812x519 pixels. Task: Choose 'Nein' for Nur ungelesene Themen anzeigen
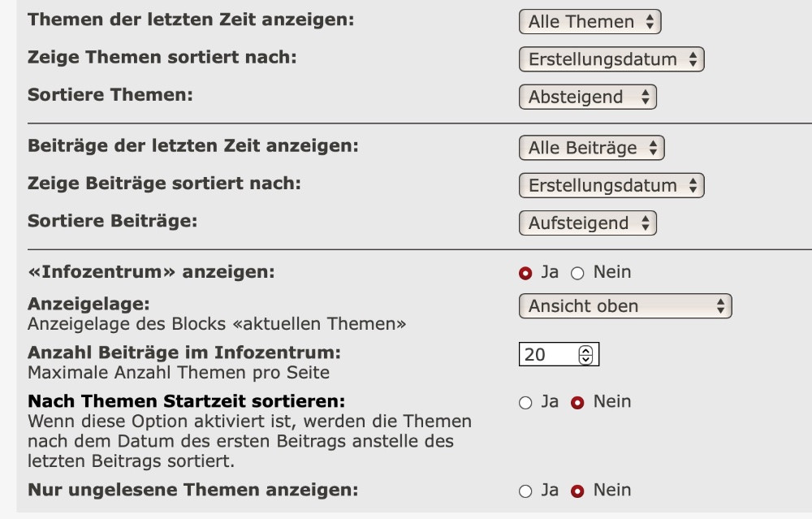click(577, 491)
